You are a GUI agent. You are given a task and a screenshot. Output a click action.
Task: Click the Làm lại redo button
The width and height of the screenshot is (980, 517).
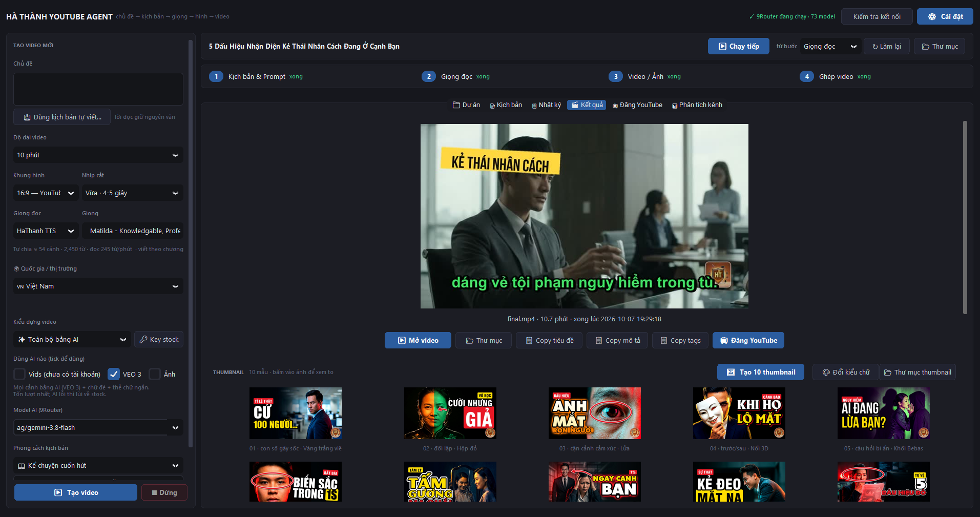coord(887,46)
